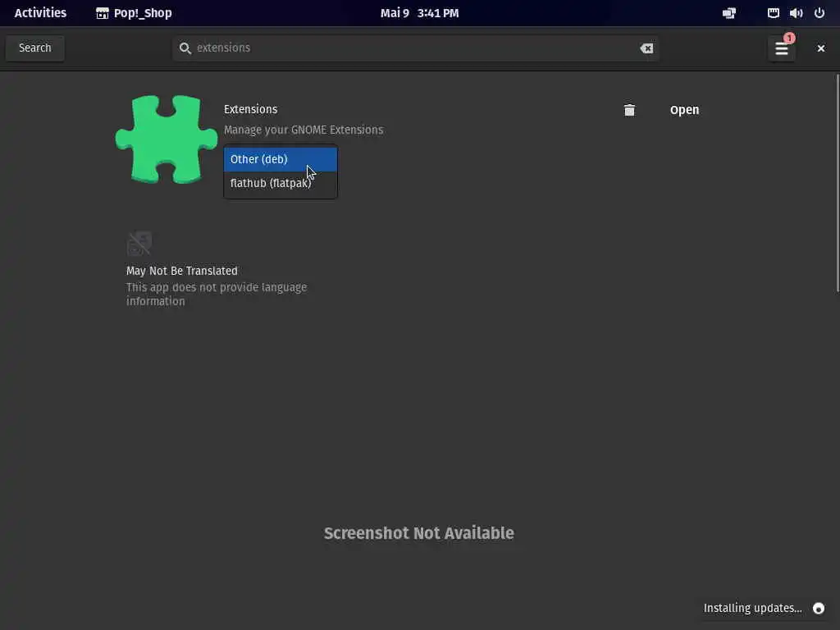
Task: Open the Activities overview
Action: click(x=40, y=13)
